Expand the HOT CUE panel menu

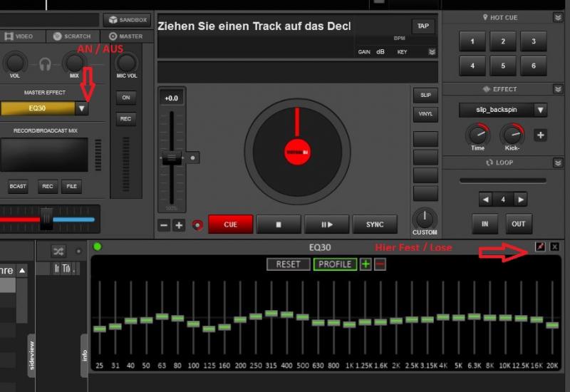[558, 17]
